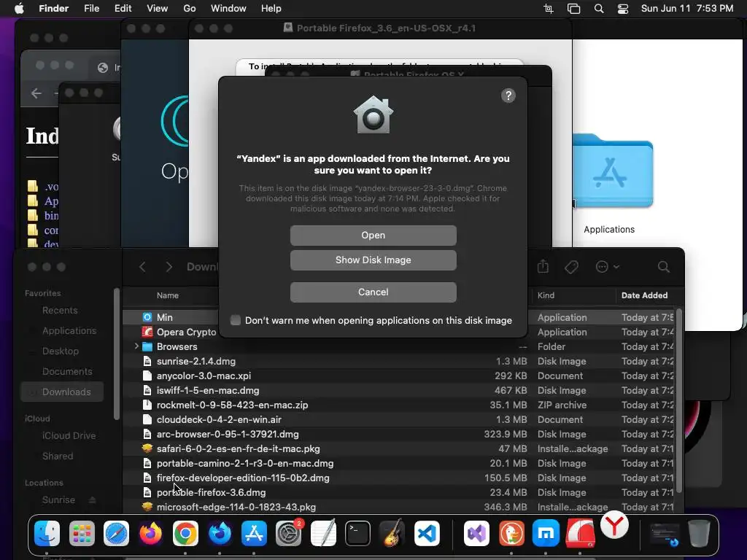The image size is (747, 560).
Task: Open the Apple menu
Action: tap(19, 9)
